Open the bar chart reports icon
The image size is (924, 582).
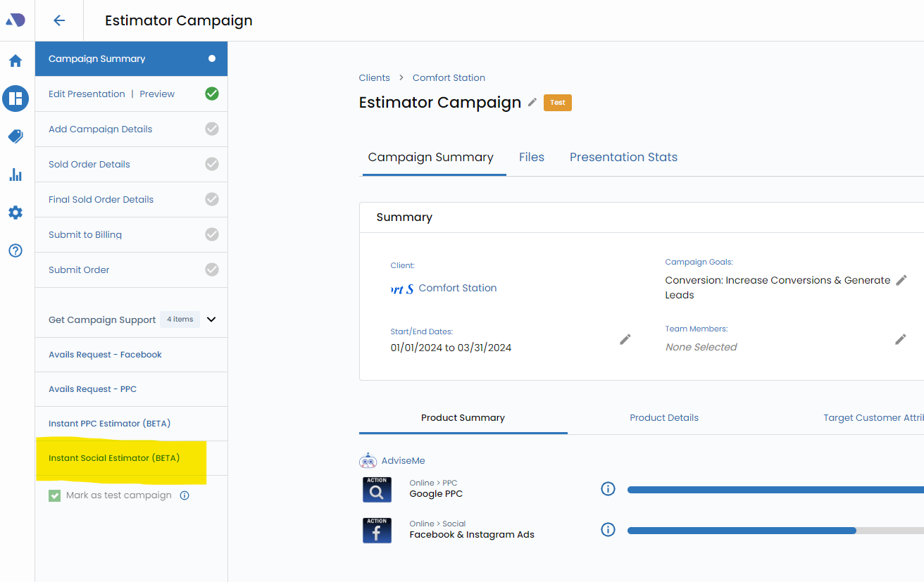tap(15, 175)
